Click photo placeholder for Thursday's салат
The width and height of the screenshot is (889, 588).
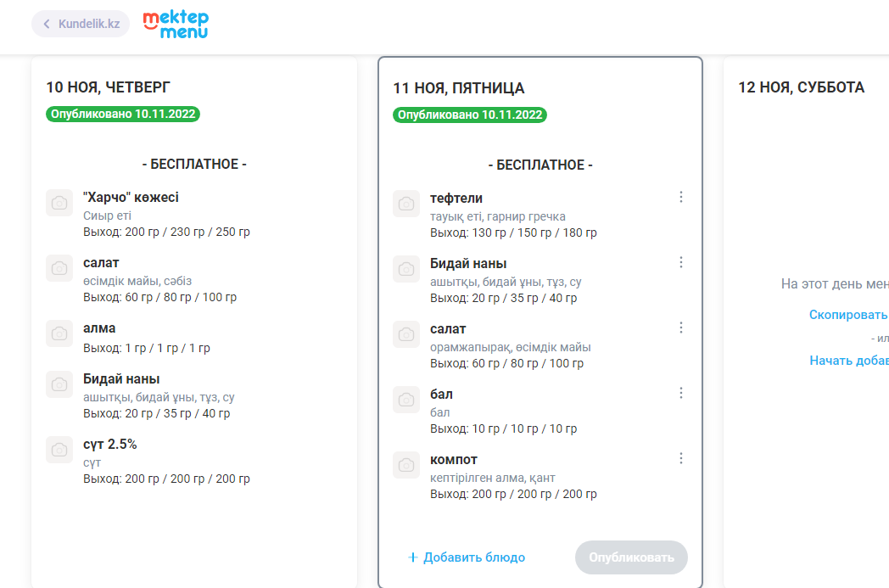pos(59,268)
